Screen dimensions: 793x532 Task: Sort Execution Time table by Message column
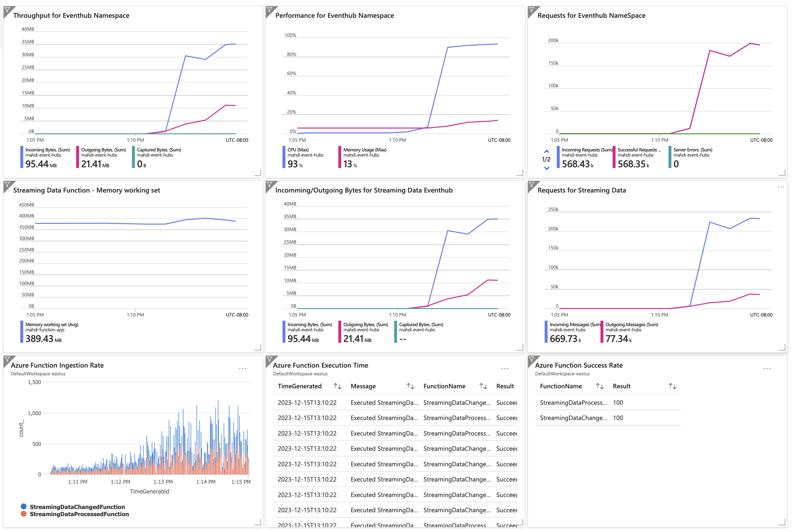410,386
